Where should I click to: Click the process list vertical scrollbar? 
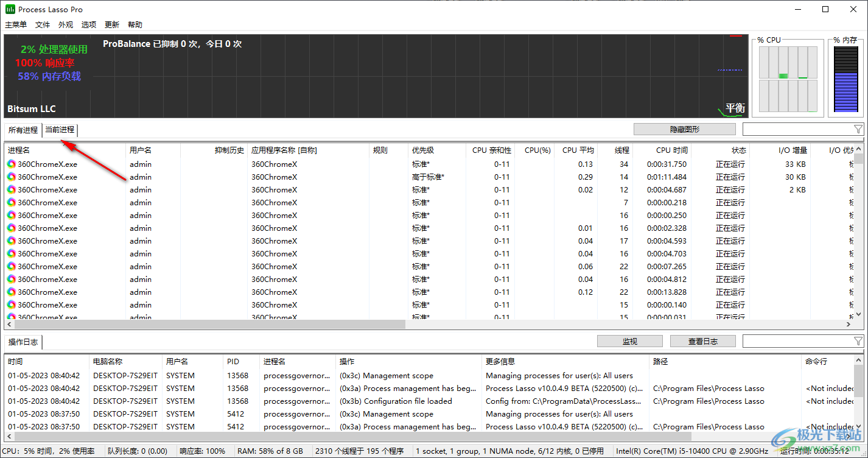click(x=858, y=231)
